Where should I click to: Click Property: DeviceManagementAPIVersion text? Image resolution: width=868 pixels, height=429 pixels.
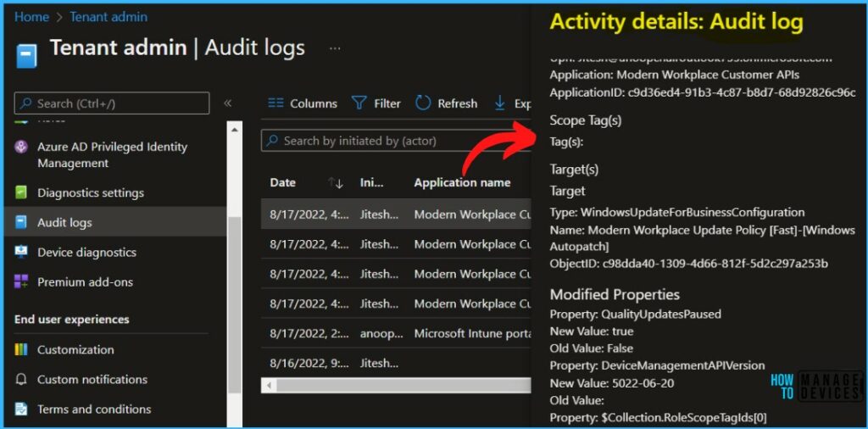657,365
